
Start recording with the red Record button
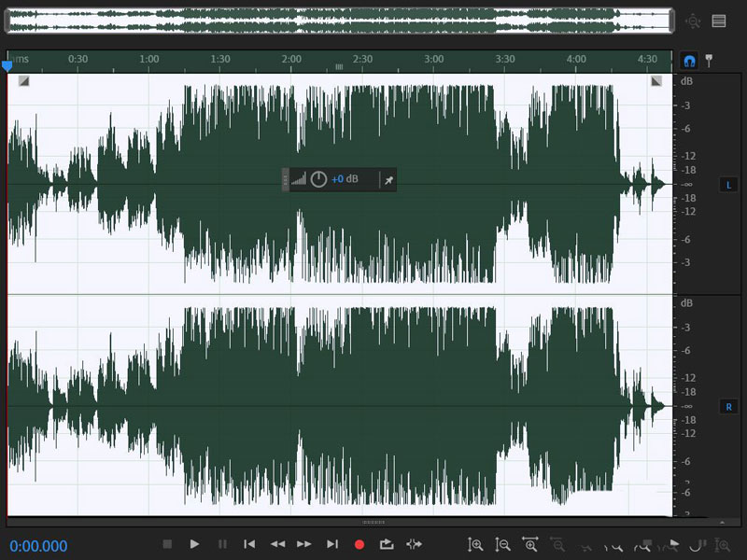[x=359, y=544]
